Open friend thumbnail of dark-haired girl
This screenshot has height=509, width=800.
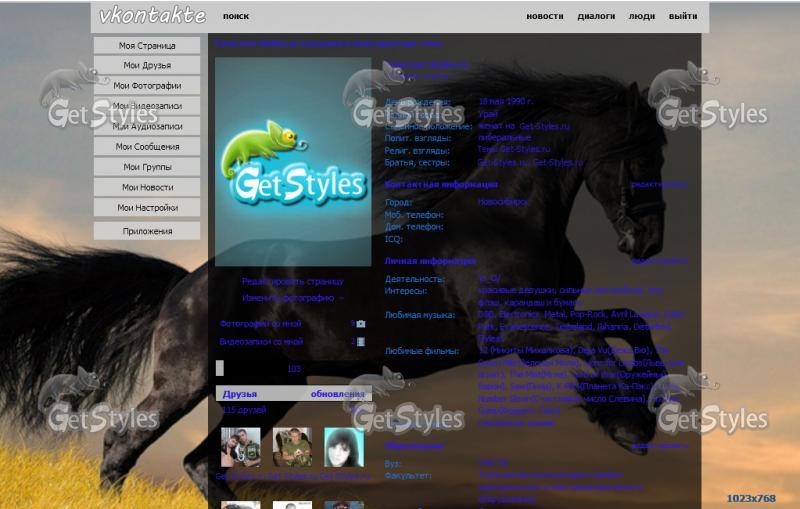[x=344, y=447]
